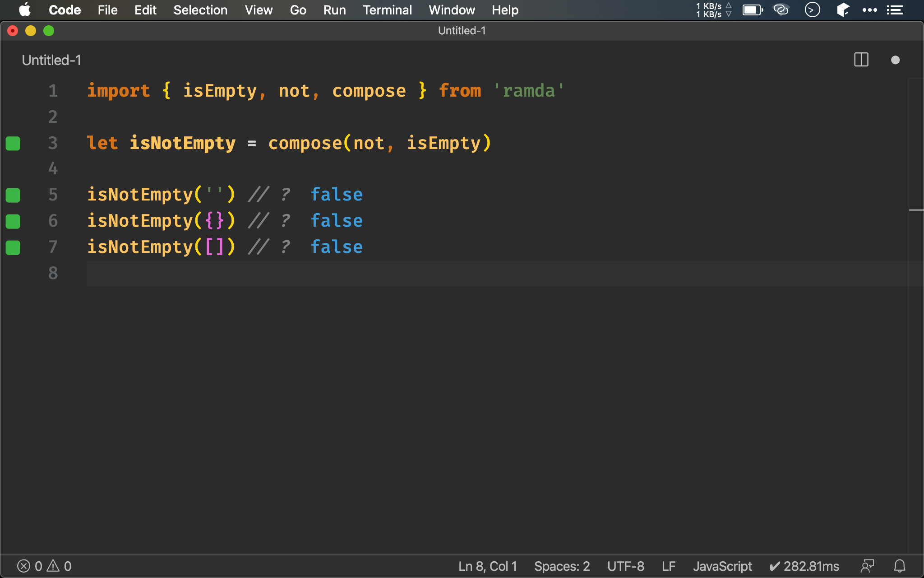This screenshot has height=578, width=924.
Task: Open the Run menu
Action: pyautogui.click(x=334, y=10)
